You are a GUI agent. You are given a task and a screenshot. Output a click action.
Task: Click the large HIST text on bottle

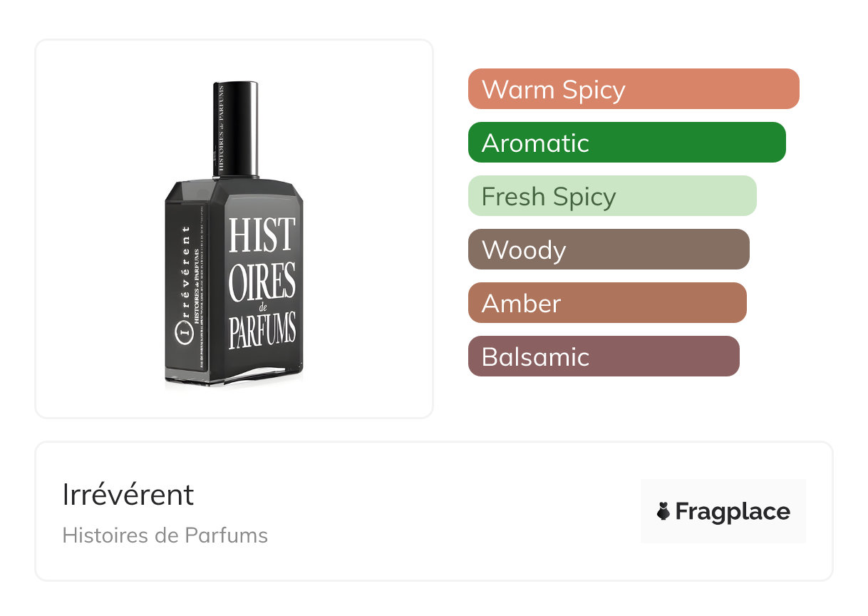(262, 235)
